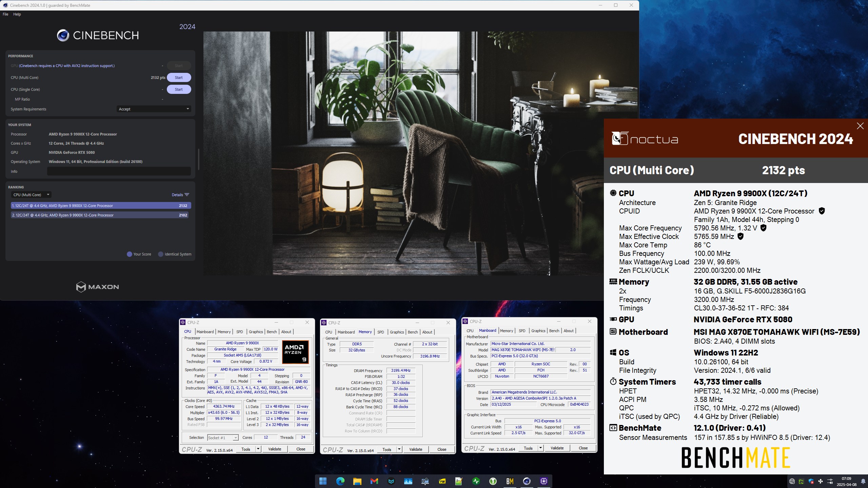
Task: Open notifications bell in system tray
Action: 863,481
